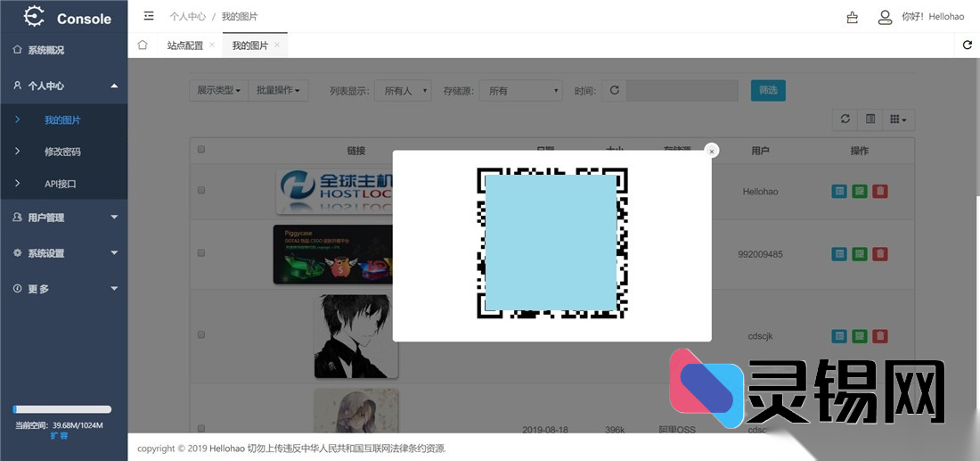Click username cdscjk in the table

point(760,336)
